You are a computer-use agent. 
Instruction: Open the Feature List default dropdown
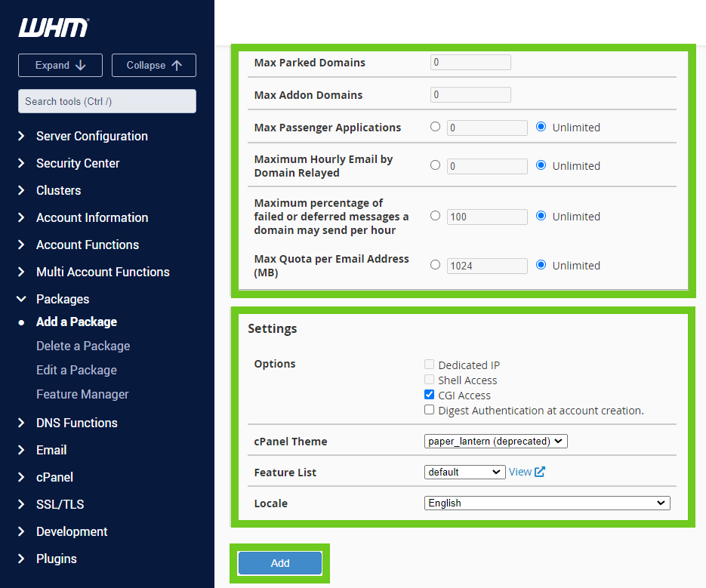(464, 472)
